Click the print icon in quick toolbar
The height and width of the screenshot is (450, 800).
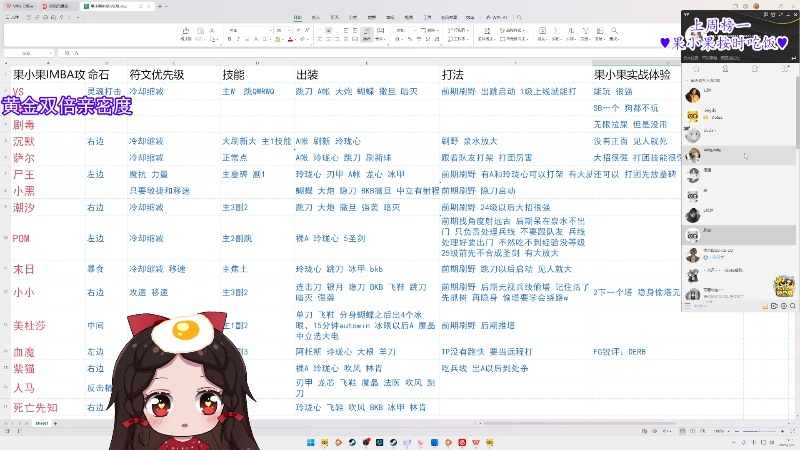click(x=45, y=17)
